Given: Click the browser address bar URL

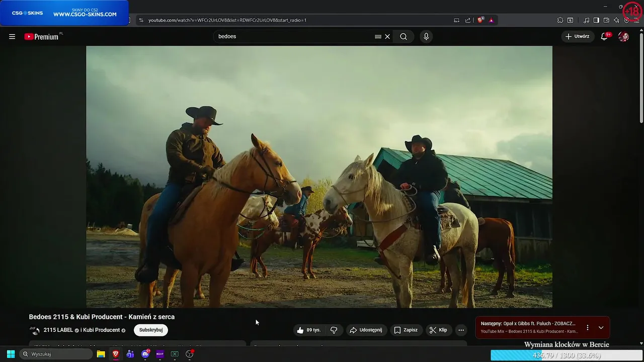Looking at the screenshot, I should (227, 20).
